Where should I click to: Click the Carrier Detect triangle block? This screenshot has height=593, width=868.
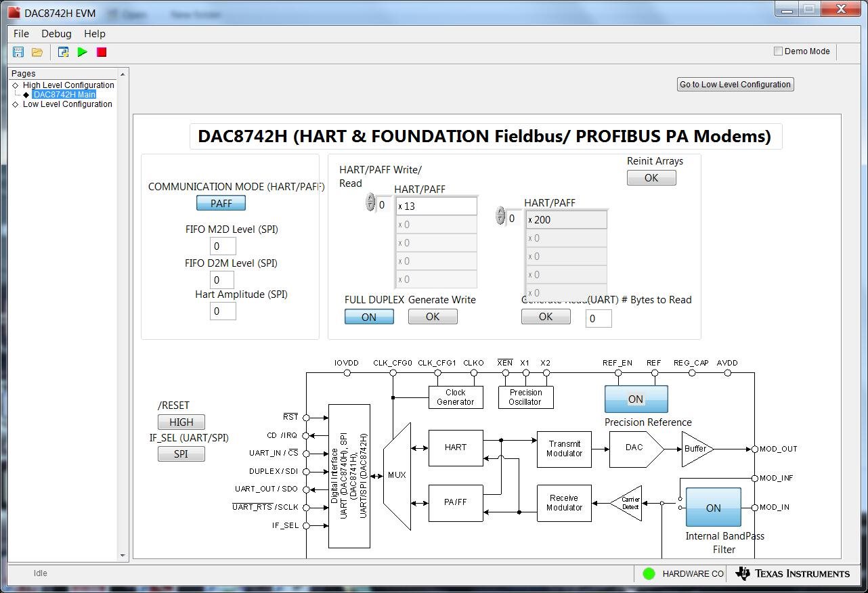[627, 503]
